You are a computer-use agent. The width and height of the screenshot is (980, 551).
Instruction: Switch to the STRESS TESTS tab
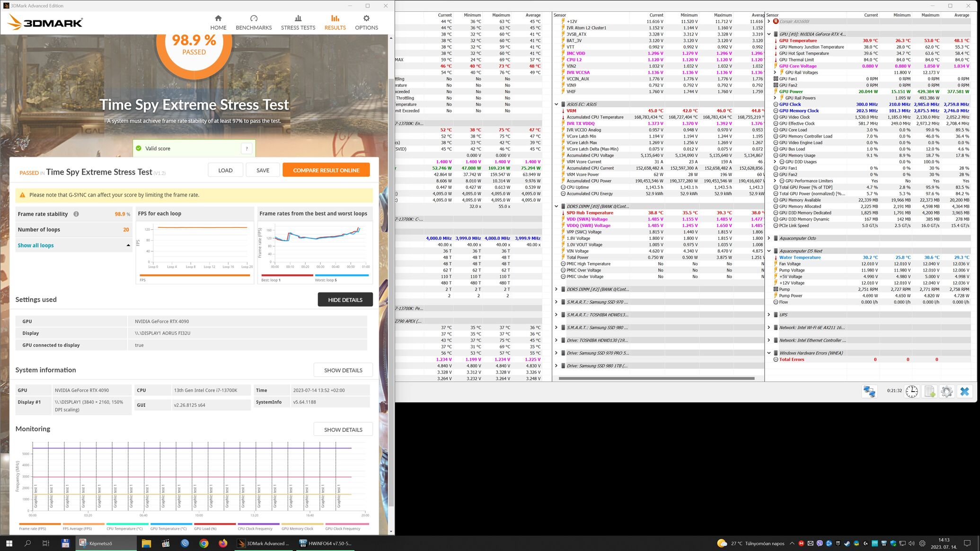298,22
